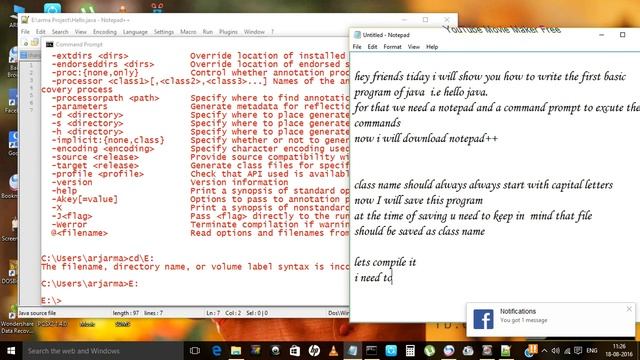
Task: Launch Microsoft Edge from the taskbar
Action: coord(216,351)
